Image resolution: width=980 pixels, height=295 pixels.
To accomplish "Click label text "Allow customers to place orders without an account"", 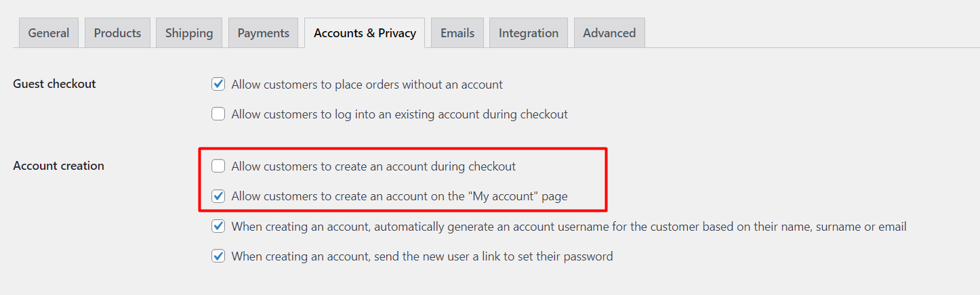I will click(x=367, y=85).
